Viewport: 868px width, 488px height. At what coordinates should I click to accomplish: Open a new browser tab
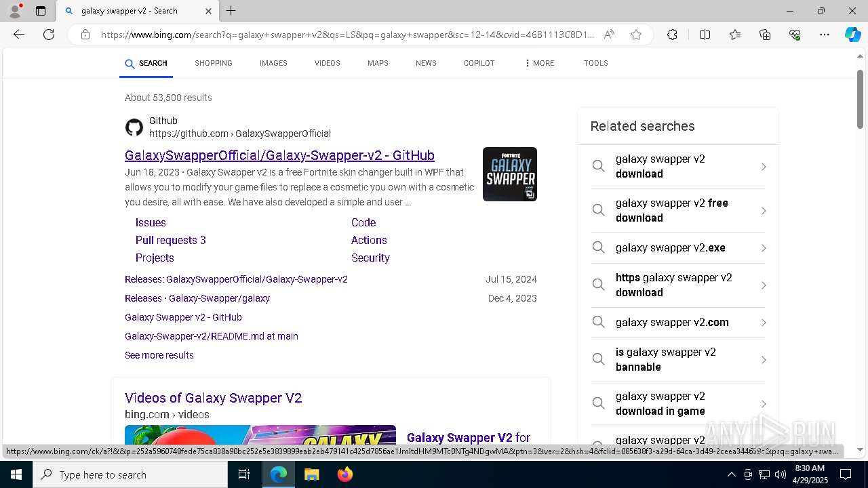pyautogui.click(x=231, y=11)
